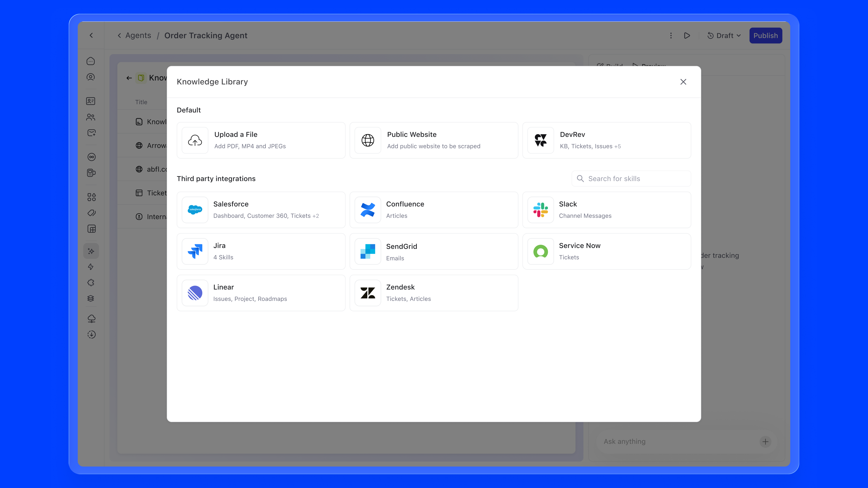Click the card terminal device sidebar icon
868x488 pixels.
coord(91,173)
